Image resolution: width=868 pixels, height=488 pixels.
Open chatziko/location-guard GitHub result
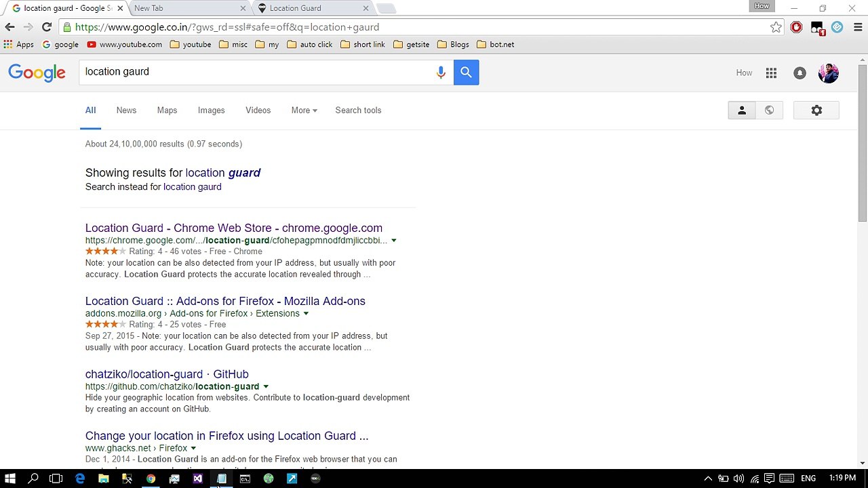pyautogui.click(x=167, y=375)
